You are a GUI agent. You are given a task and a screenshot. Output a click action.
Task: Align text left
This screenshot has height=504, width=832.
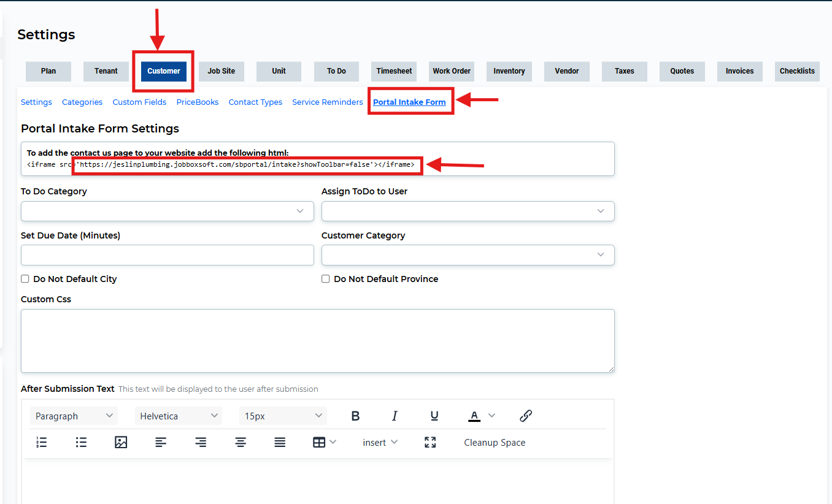(x=161, y=442)
